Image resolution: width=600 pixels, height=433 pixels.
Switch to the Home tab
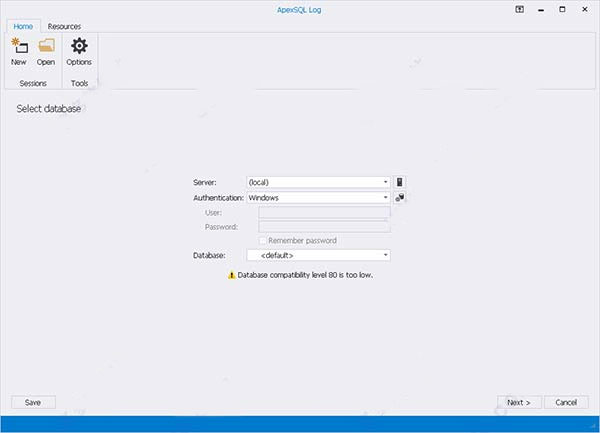(23, 26)
